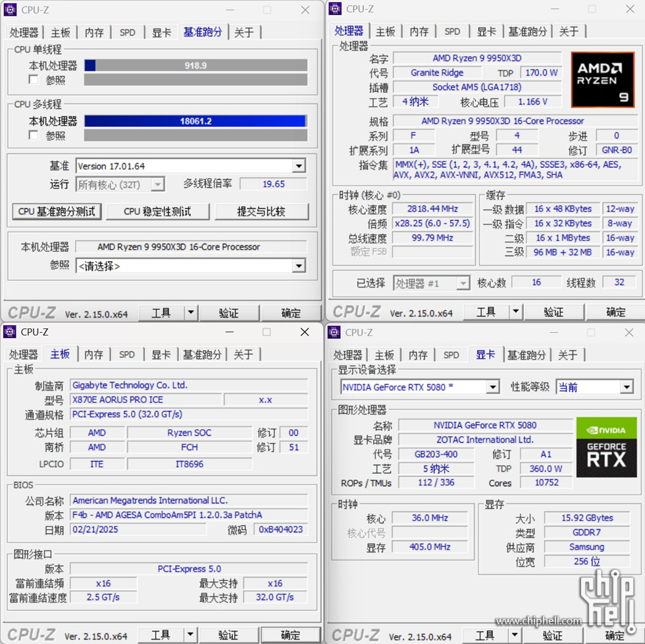Click the 制造商 Gigabyte Technology Co. Ltd. field
Image resolution: width=645 pixels, height=644 pixels.
(189, 385)
